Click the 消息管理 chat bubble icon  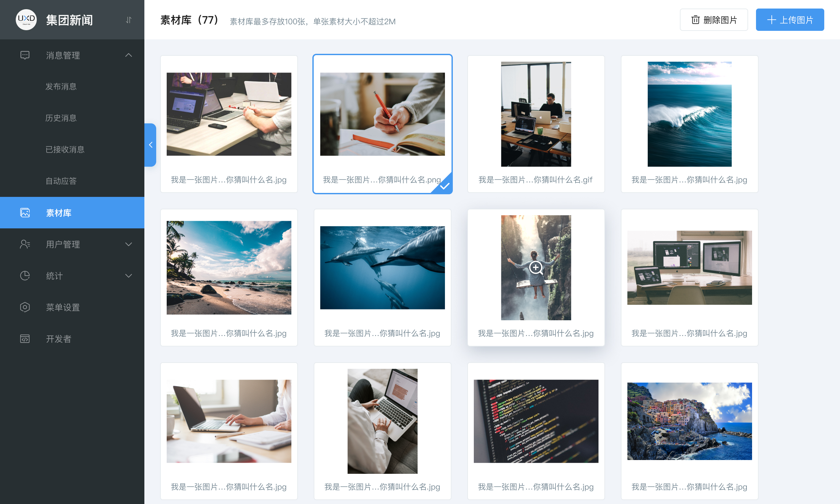[25, 55]
